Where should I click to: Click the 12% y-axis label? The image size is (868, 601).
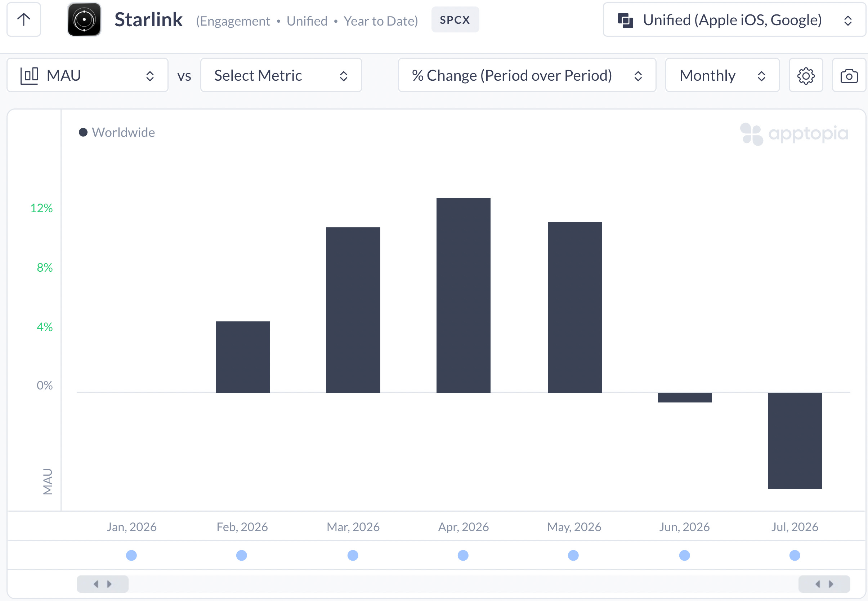tap(41, 208)
